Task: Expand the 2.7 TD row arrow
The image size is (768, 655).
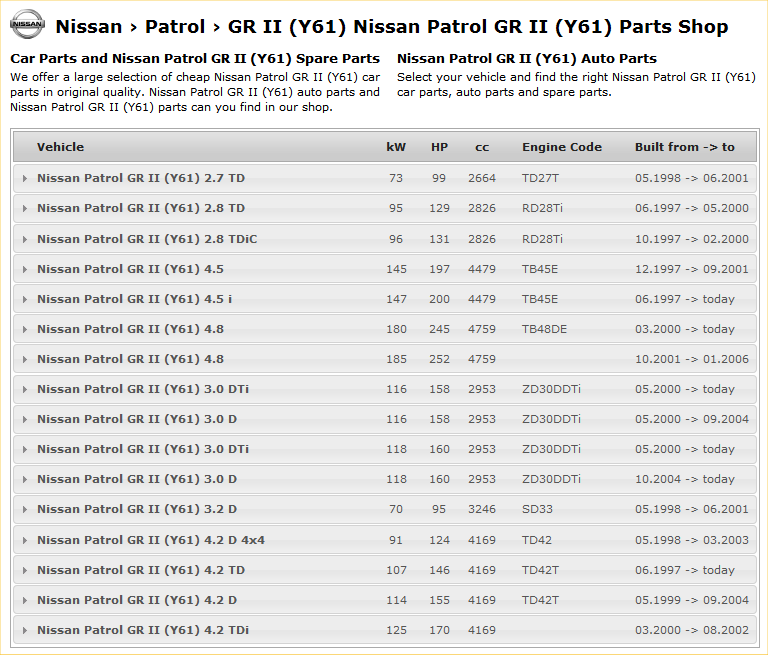Action: pyautogui.click(x=24, y=178)
